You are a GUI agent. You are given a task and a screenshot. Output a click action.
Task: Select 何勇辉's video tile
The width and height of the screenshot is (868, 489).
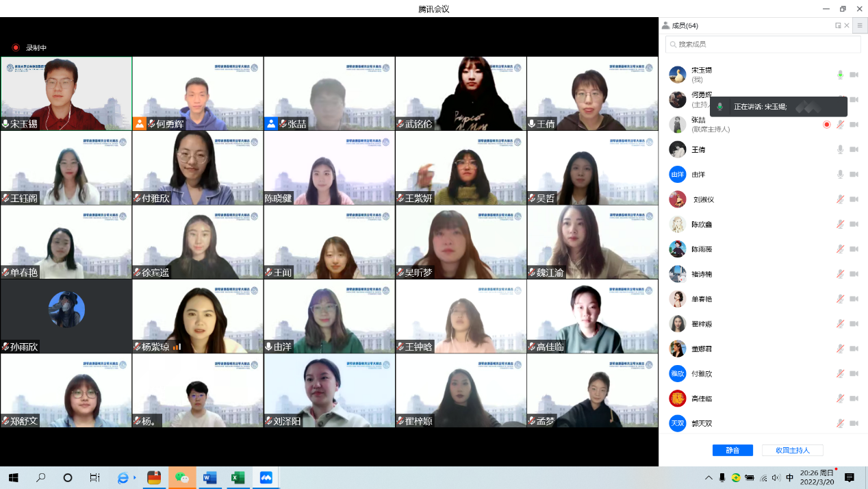tap(198, 93)
